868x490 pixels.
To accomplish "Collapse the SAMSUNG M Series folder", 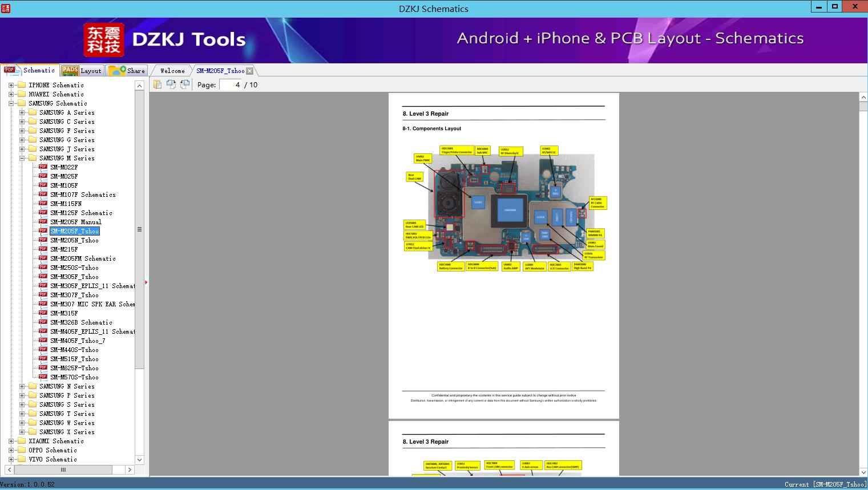I will (22, 158).
